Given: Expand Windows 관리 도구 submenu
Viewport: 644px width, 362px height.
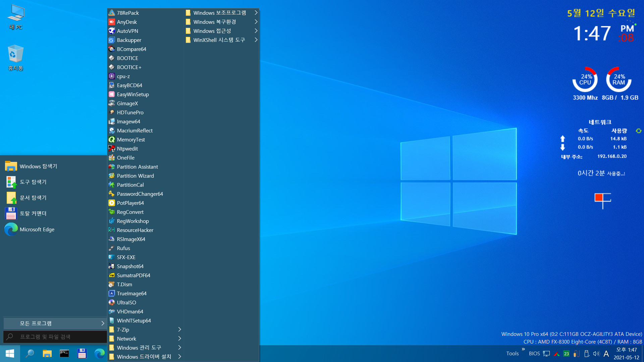Looking at the screenshot, I should coord(146,348).
